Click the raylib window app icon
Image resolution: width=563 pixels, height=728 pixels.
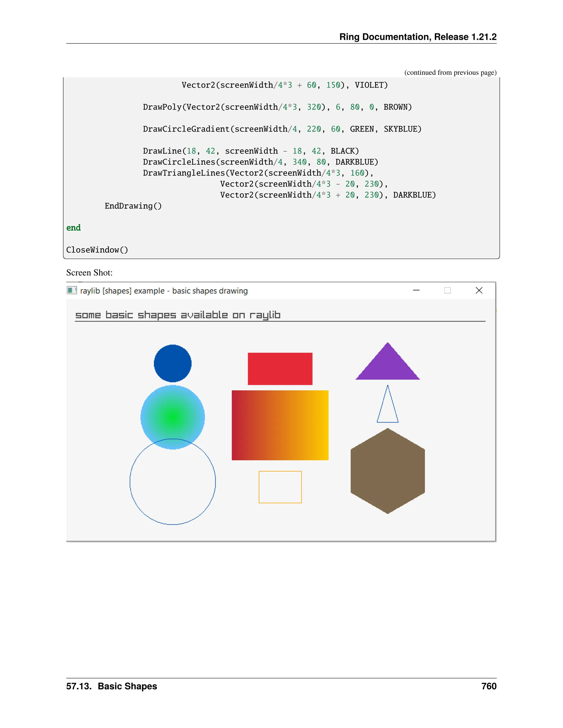click(72, 290)
